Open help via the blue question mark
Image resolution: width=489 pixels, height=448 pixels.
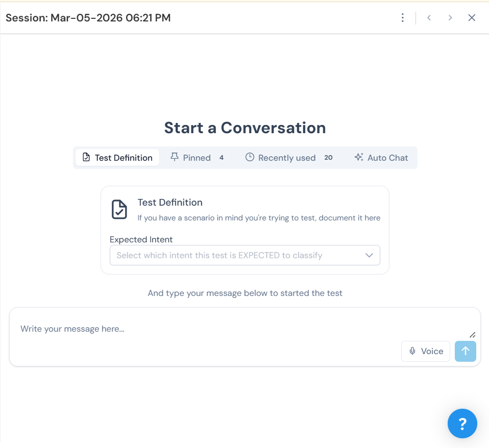coord(462,424)
